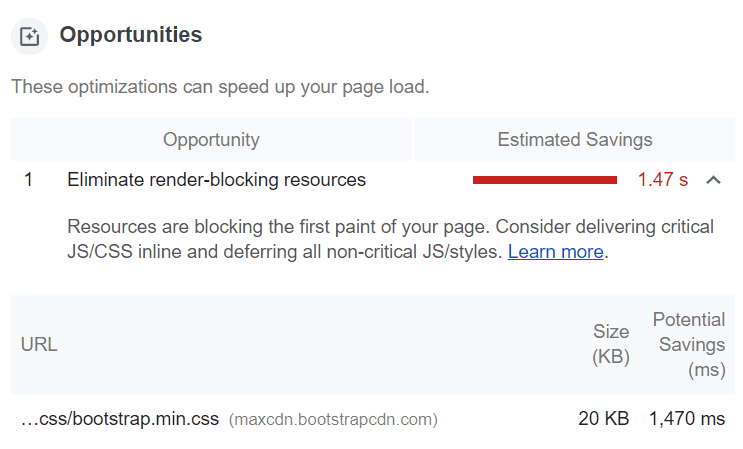Click the Size (KB) column header
The width and height of the screenshot is (743, 449).
pos(610,344)
